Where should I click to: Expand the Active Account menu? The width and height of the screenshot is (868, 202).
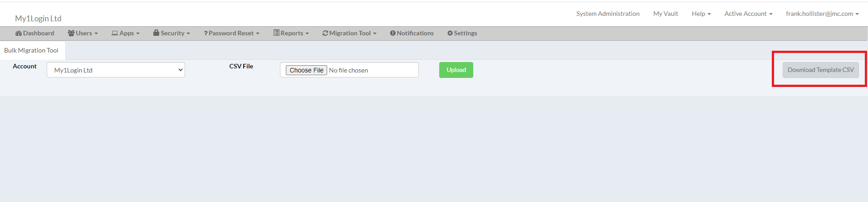tap(748, 14)
